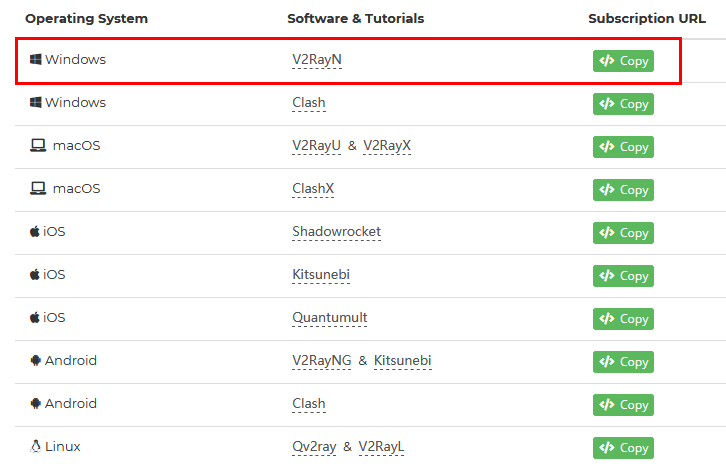726x467 pixels.
Task: Copy the Linux Qv2ray subscription URL
Action: coord(623,448)
